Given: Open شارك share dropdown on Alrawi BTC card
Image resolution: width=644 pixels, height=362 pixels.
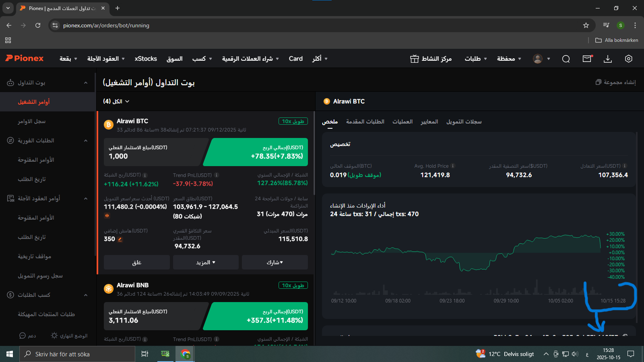Looking at the screenshot, I should click(275, 262).
